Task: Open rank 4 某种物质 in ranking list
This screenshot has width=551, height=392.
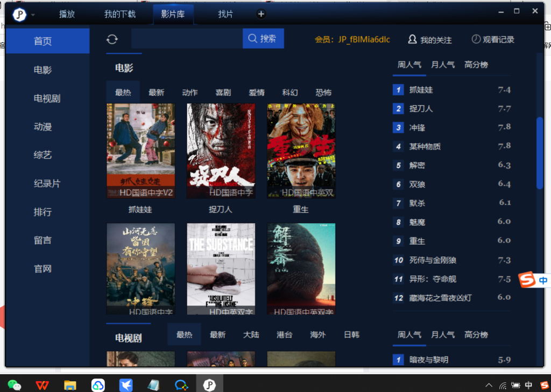Action: point(451,146)
